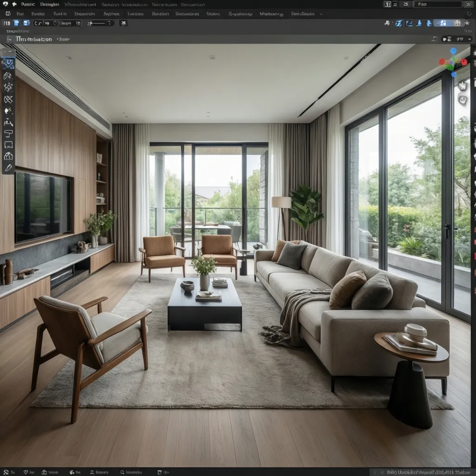Image resolution: width=476 pixels, height=476 pixels.
Task: Click the lower round button under the gizmo
Action: (463, 100)
